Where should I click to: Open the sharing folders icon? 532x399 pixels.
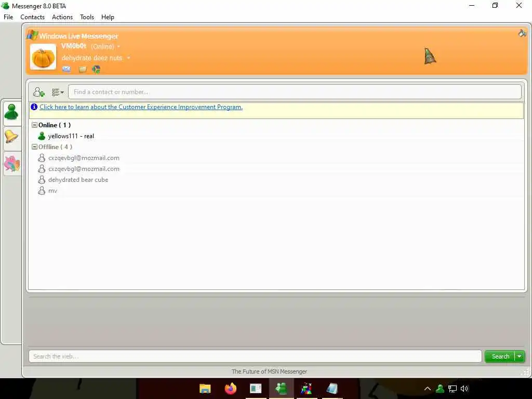[x=83, y=70]
